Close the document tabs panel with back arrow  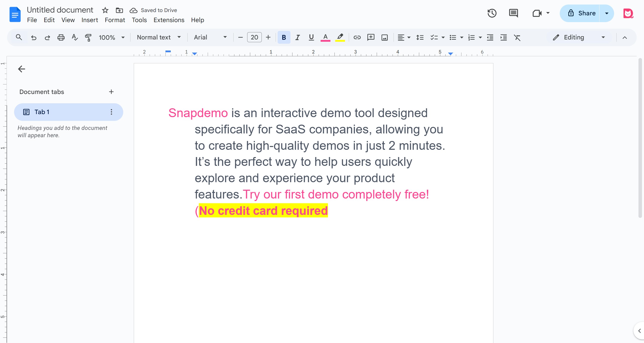pos(22,69)
